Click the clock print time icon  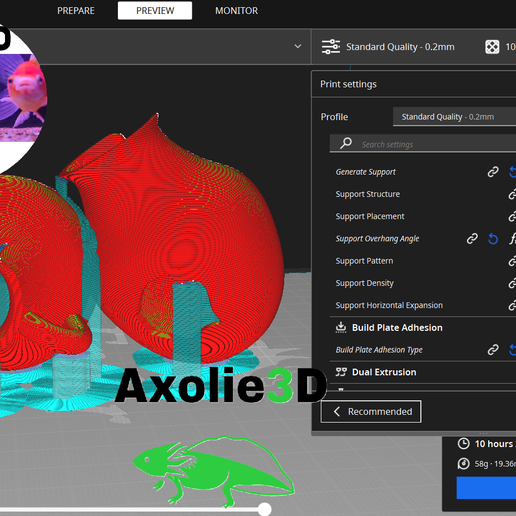tap(464, 444)
